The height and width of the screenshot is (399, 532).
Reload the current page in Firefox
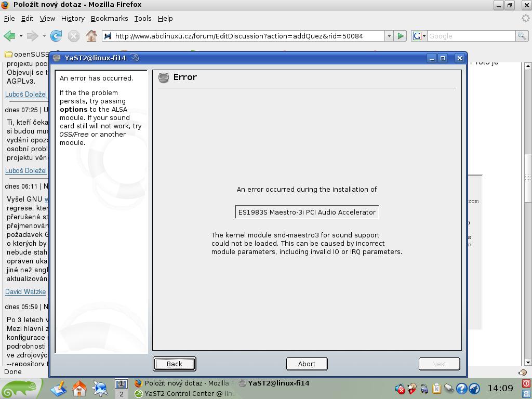click(56, 36)
